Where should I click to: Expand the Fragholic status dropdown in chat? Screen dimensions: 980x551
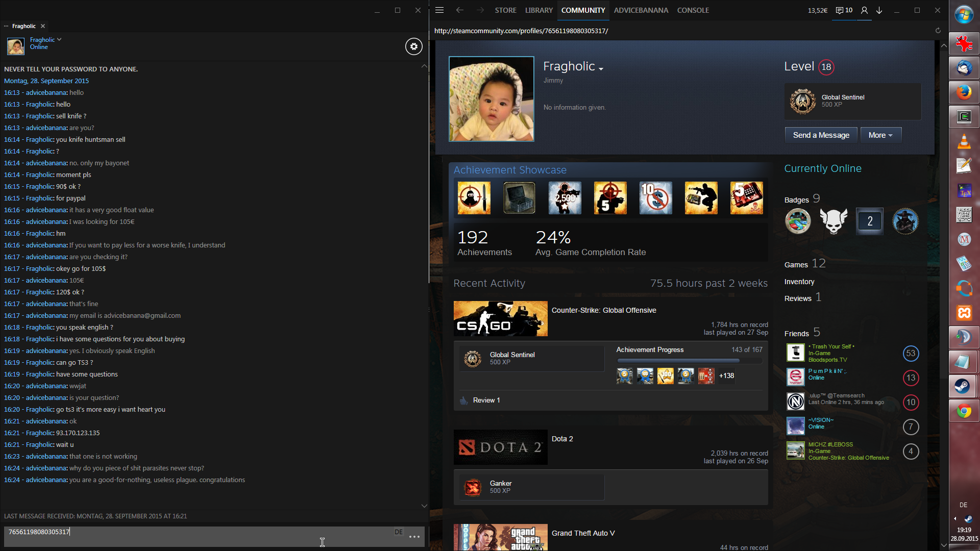[59, 39]
